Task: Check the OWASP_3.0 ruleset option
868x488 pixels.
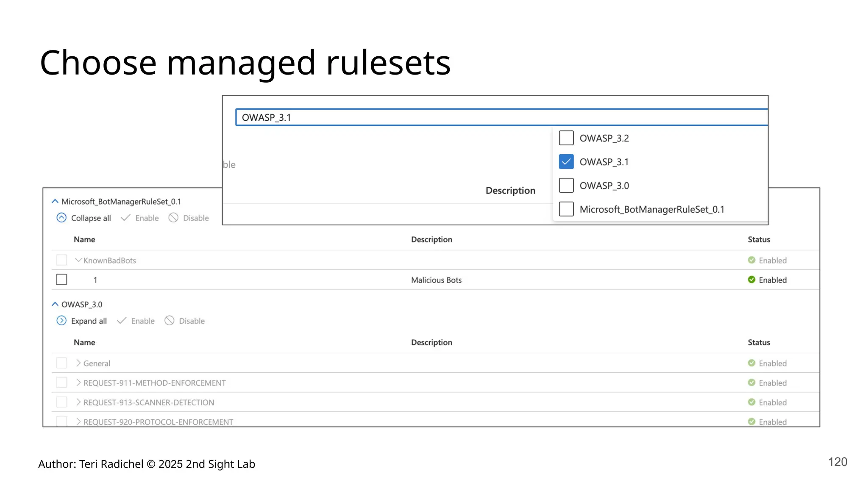Action: (566, 186)
